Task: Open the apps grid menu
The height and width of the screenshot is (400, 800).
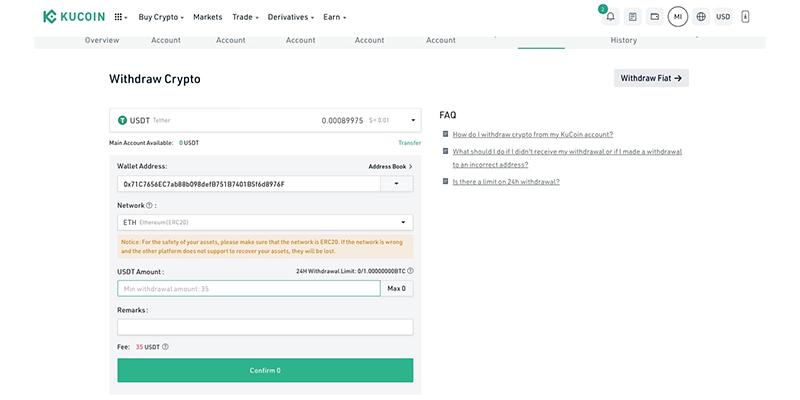Action: [120, 17]
